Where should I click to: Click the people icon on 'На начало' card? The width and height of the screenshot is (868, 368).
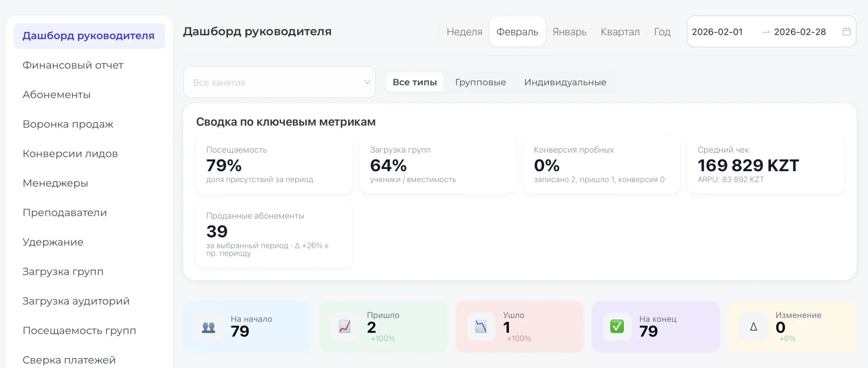point(208,327)
